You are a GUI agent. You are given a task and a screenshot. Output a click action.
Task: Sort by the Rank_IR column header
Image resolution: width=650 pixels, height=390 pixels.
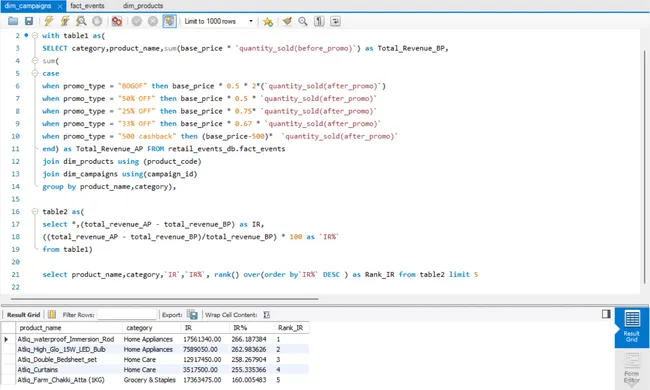point(292,328)
